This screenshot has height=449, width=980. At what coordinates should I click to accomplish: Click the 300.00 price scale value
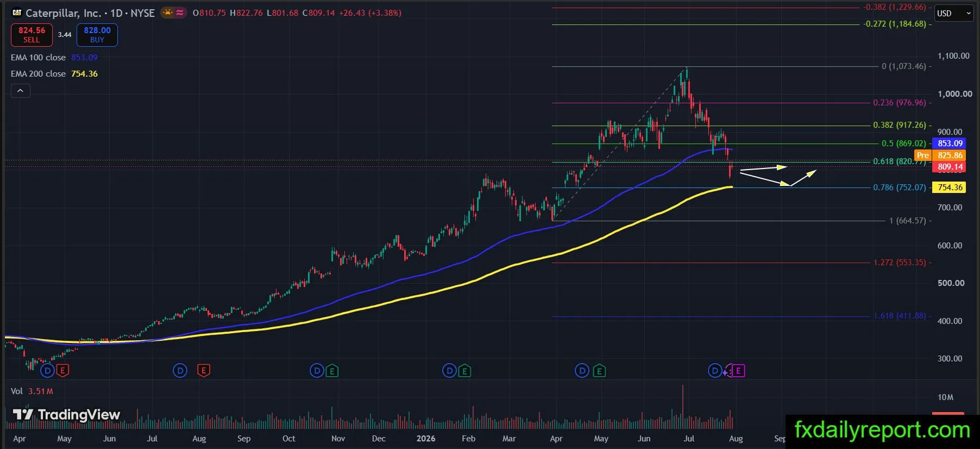pyautogui.click(x=950, y=359)
